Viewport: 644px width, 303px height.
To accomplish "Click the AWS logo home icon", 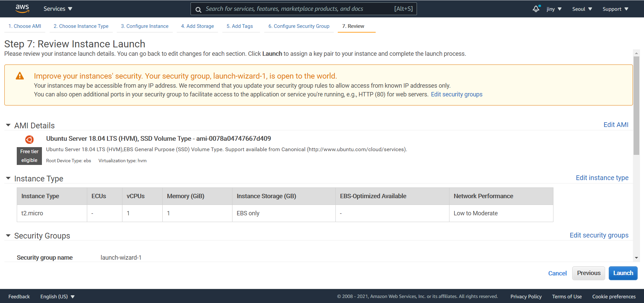I will pos(22,9).
